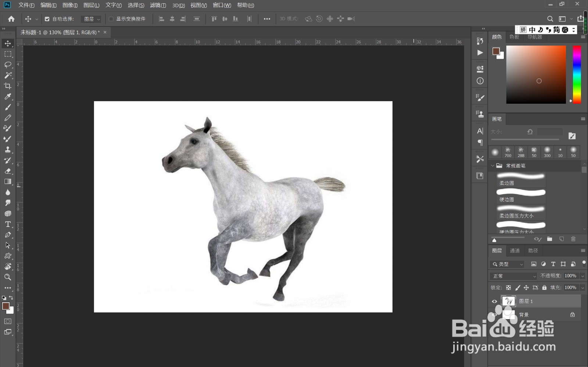Viewport: 588px width, 367px height.
Task: Enable the 显示变换控件 checkbox
Action: coord(111,19)
